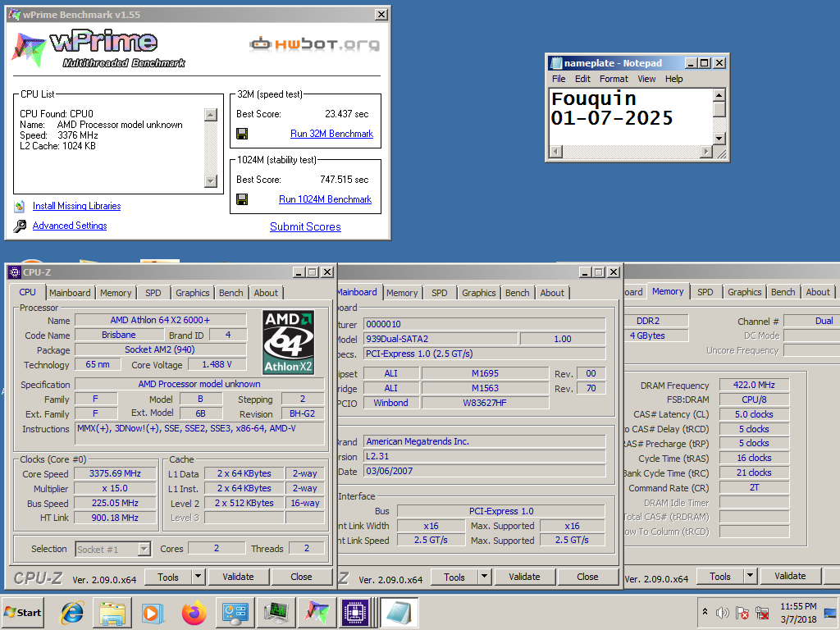Screen dimensions: 840x630
Task: Click the network status tray icon
Action: [x=762, y=612]
